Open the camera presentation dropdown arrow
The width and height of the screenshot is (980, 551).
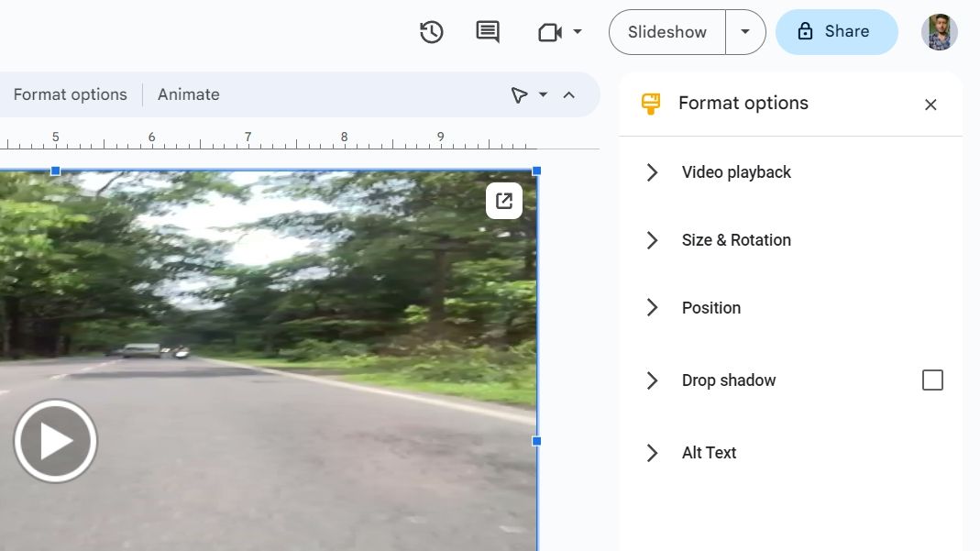point(578,31)
